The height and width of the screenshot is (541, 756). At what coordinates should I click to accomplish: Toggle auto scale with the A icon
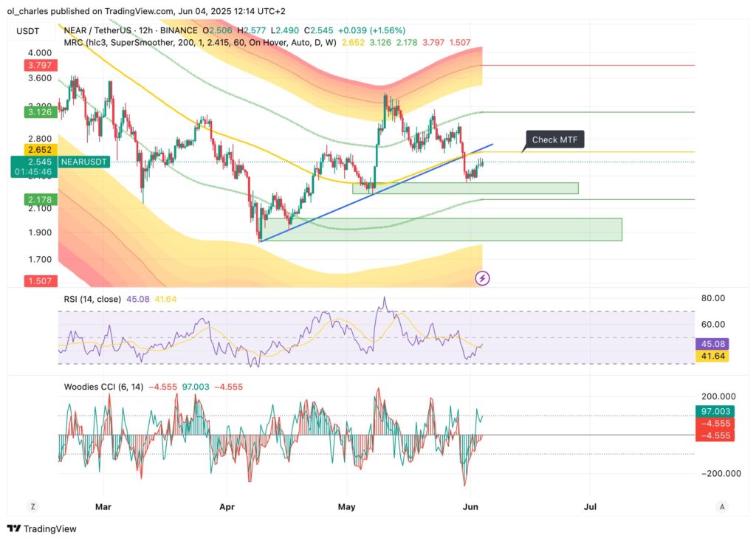click(x=722, y=506)
